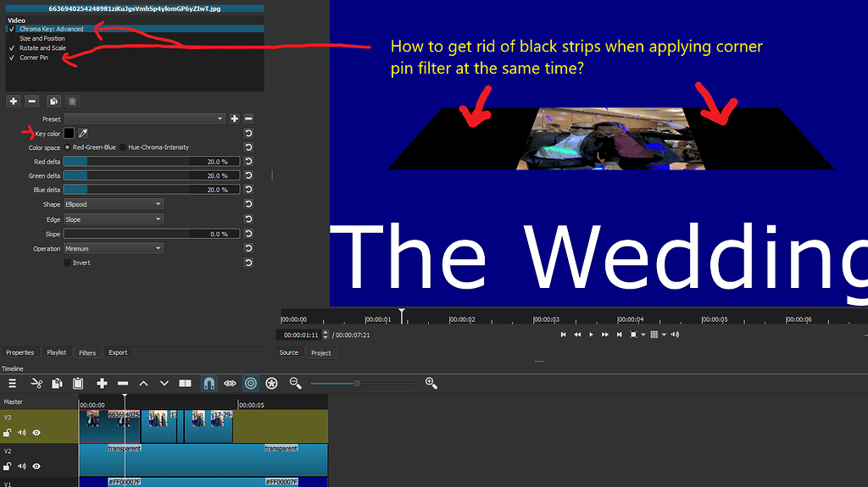Unlock track V3 with its lock icon

click(7, 433)
